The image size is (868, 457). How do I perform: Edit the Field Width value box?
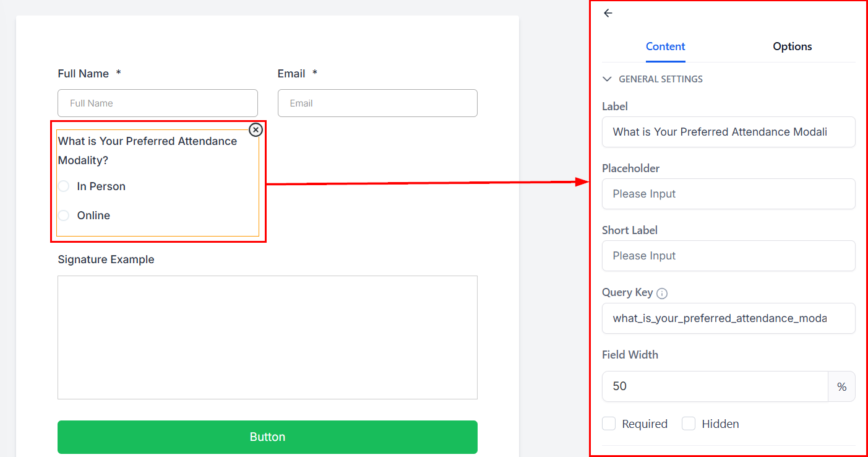[715, 386]
